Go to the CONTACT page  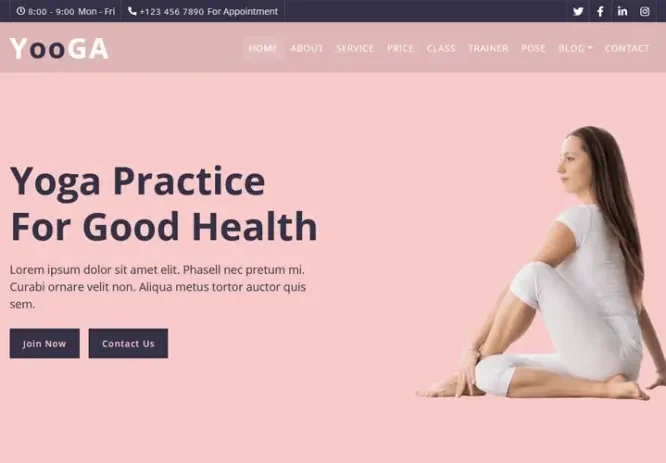(x=627, y=48)
